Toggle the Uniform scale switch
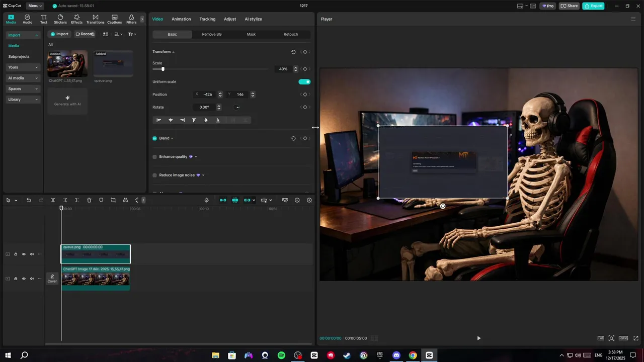 304,82
